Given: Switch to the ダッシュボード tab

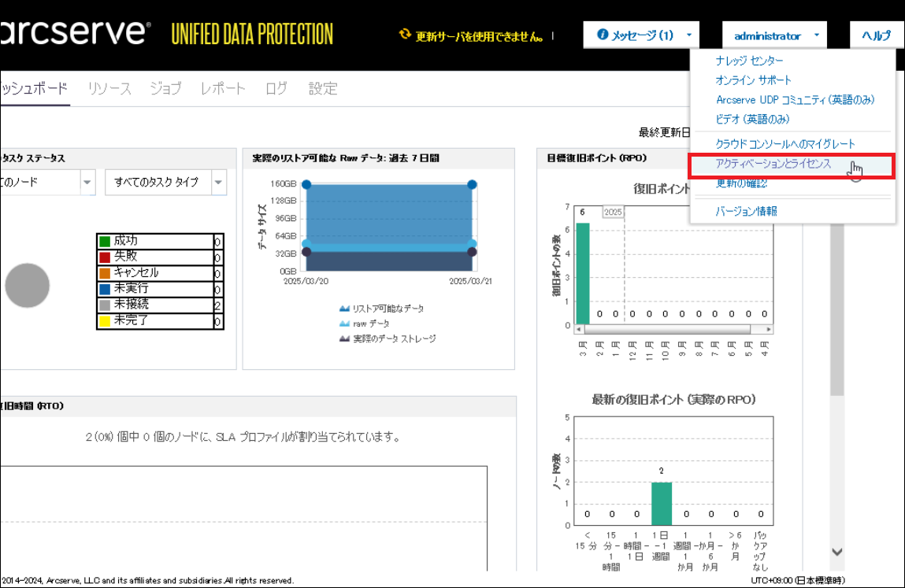Looking at the screenshot, I should (35, 88).
